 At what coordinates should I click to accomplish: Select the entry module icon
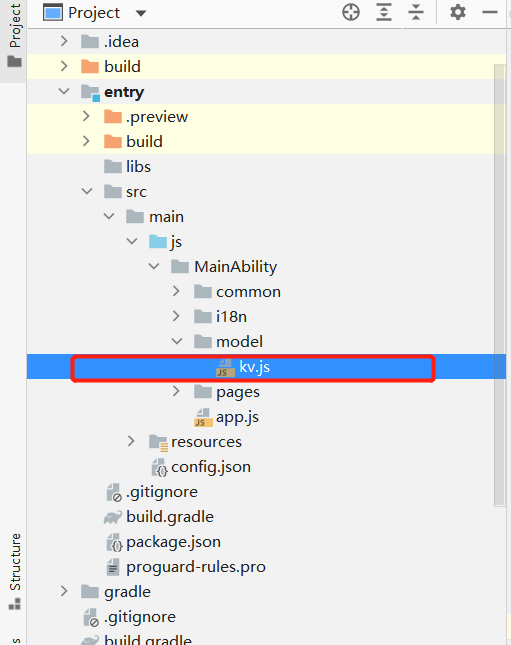(x=90, y=93)
